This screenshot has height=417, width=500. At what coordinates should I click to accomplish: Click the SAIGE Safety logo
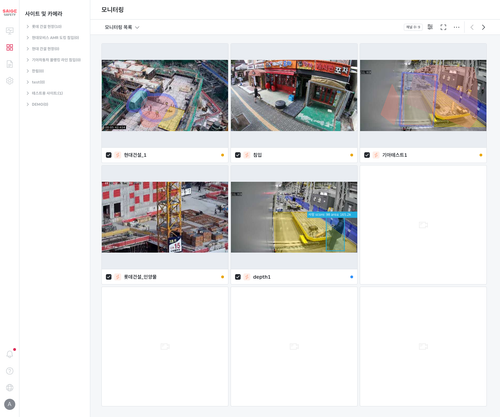tap(10, 12)
